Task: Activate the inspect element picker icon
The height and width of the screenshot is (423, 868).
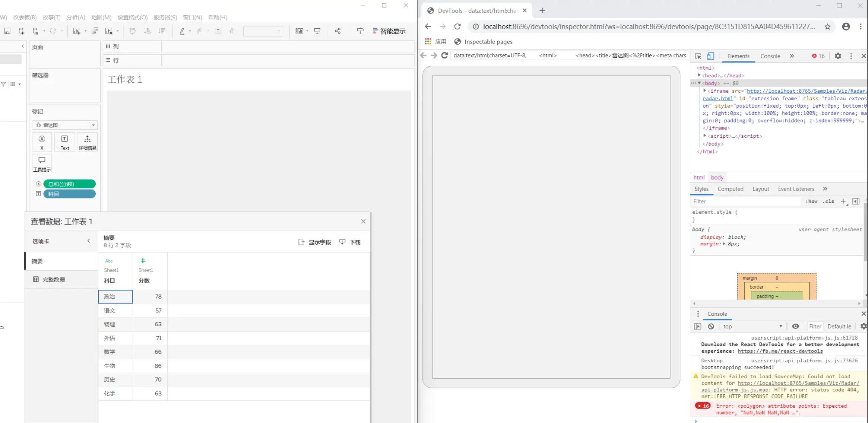Action: [698, 56]
